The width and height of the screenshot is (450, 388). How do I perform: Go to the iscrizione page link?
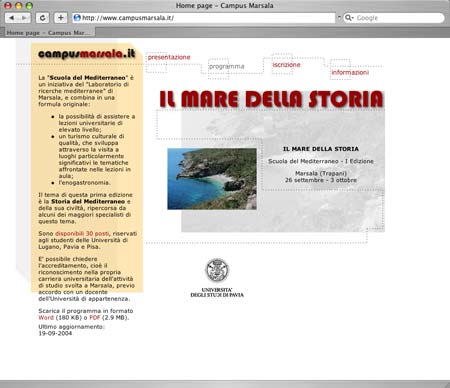[x=286, y=65]
